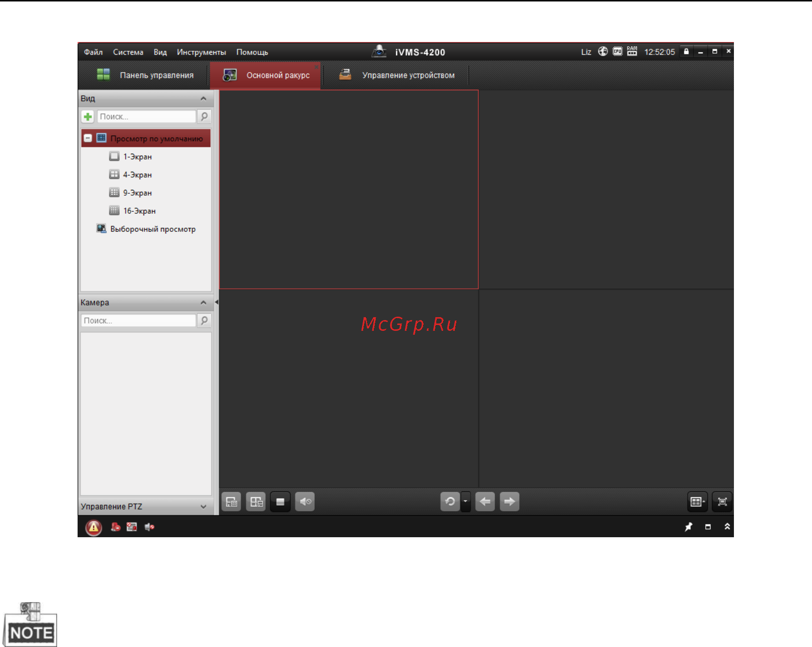Image resolution: width=812 pixels, height=647 pixels.
Task: Click the 12:52:05 clock display
Action: (660, 52)
